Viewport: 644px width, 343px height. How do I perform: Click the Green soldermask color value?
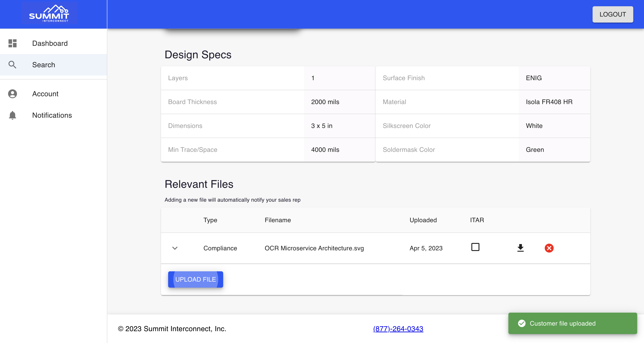(x=535, y=150)
